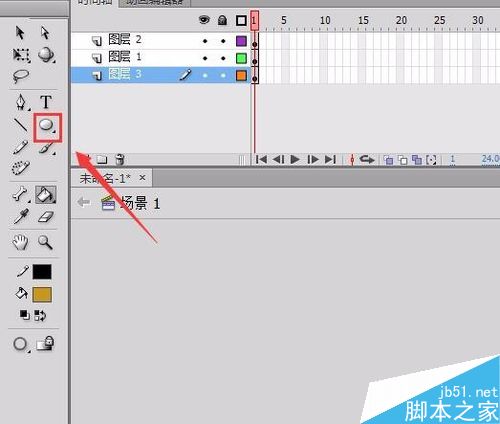Select the black arrow Selection tool
The width and height of the screenshot is (500, 424).
[20, 33]
